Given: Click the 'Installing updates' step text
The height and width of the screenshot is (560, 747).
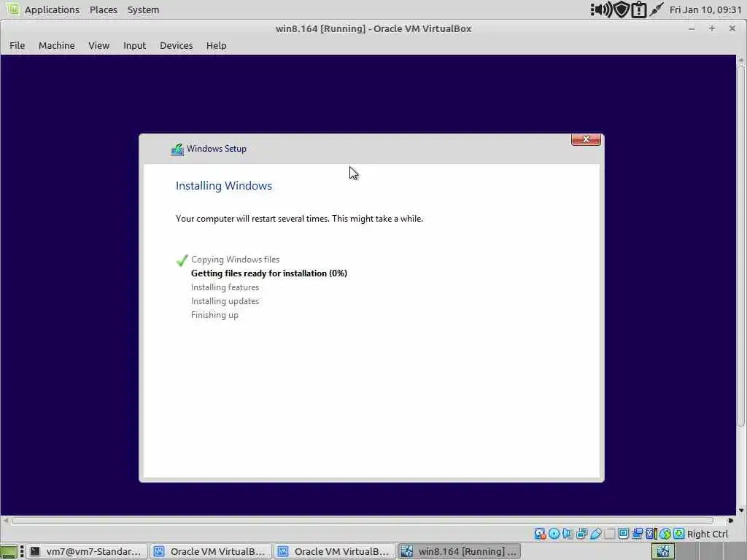Looking at the screenshot, I should pos(225,301).
